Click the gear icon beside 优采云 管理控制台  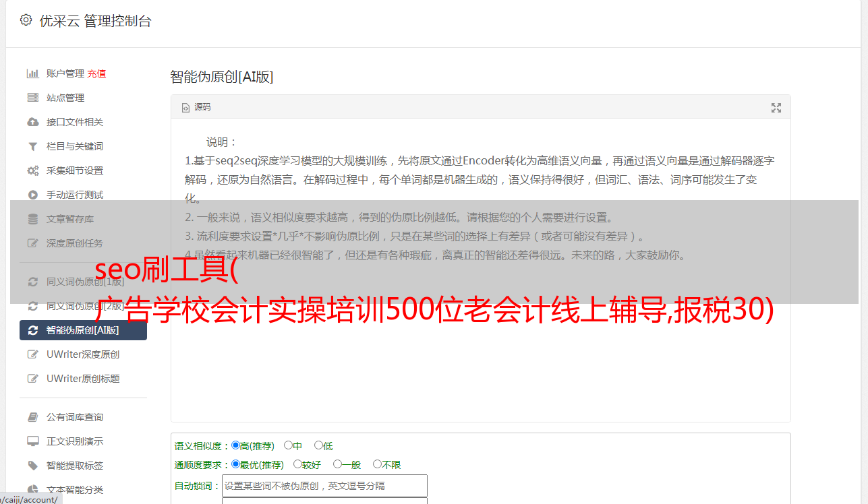(26, 20)
